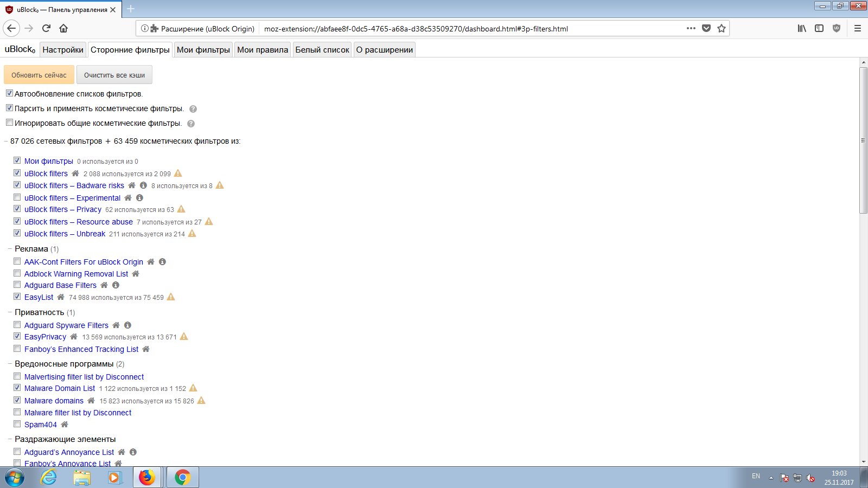Click home icon for Adblock Warning Removal List

136,274
